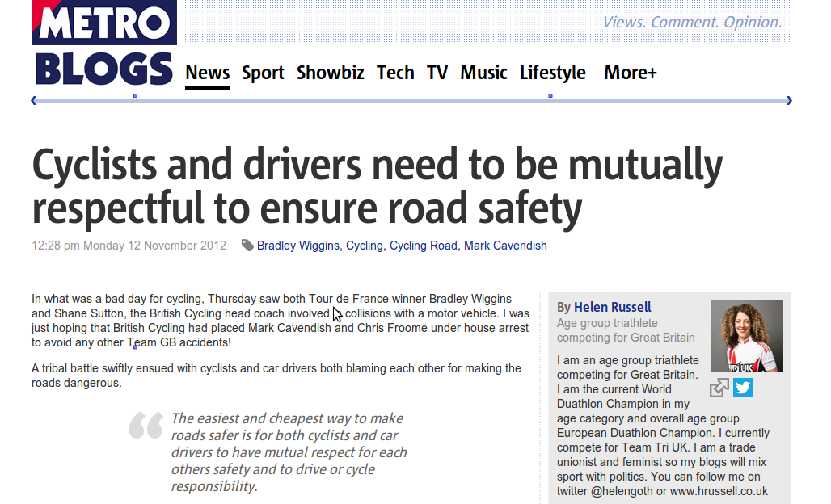Follow the Mark Cavendish tag link

pos(505,246)
